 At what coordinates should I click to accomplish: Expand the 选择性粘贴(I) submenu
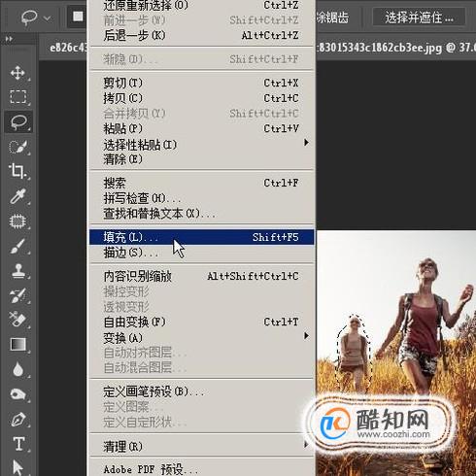pyautogui.click(x=201, y=144)
